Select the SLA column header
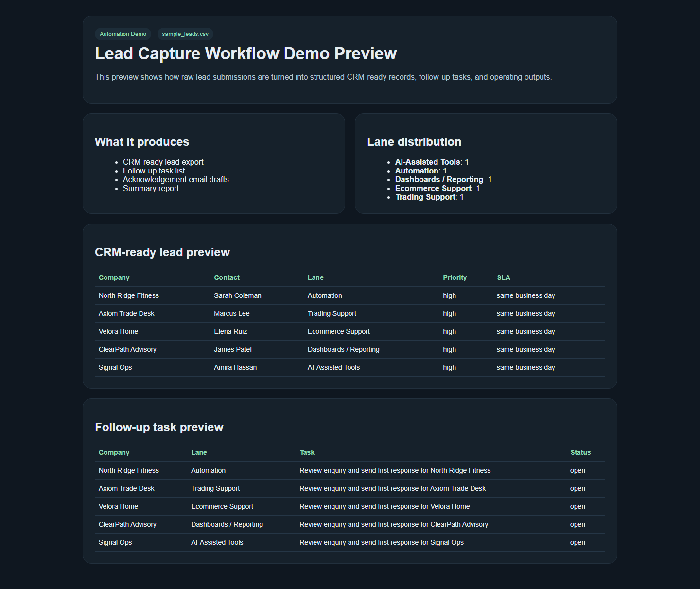Image resolution: width=700 pixels, height=589 pixels. (x=504, y=277)
